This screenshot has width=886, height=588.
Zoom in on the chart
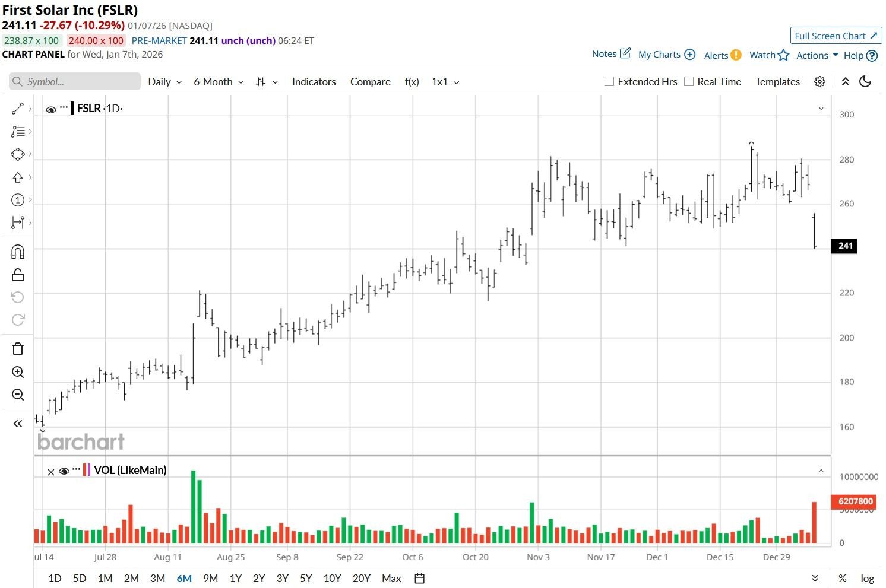(x=18, y=372)
